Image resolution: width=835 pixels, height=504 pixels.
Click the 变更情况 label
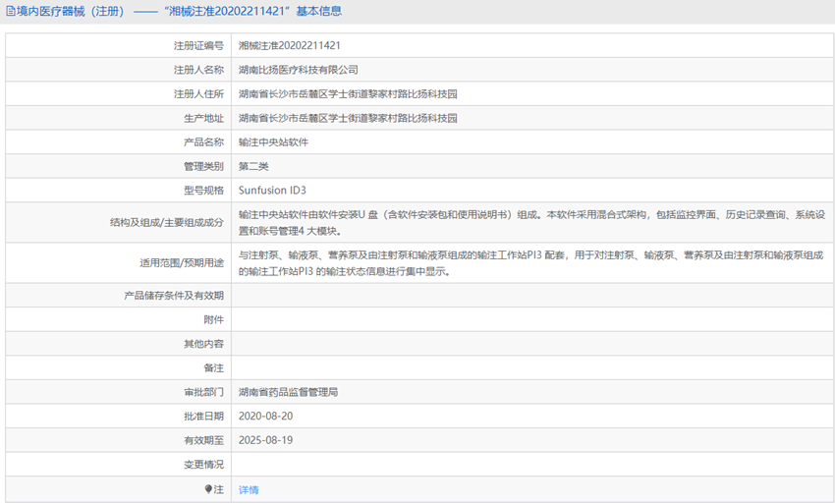(x=204, y=465)
